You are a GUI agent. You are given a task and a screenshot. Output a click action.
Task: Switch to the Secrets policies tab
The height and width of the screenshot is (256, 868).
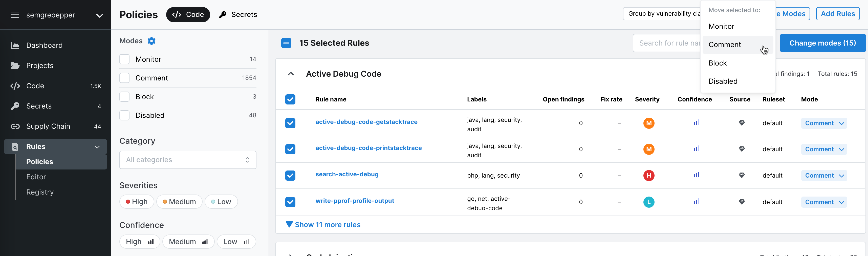pyautogui.click(x=238, y=14)
